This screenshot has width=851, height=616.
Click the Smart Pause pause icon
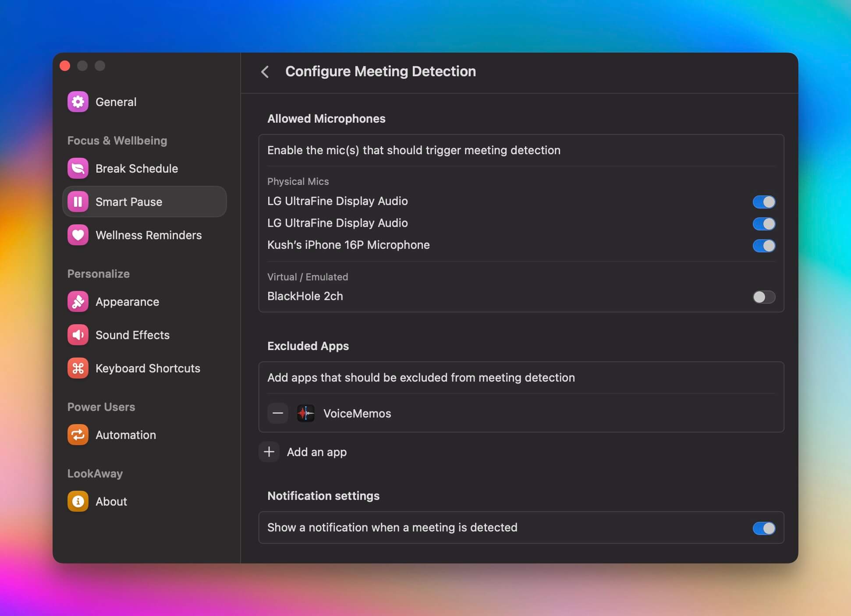tap(78, 202)
